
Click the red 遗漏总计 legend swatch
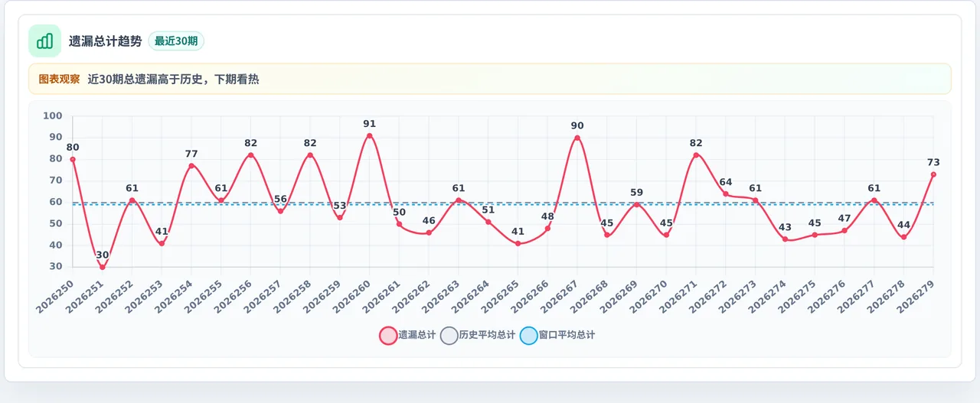pyautogui.click(x=388, y=335)
